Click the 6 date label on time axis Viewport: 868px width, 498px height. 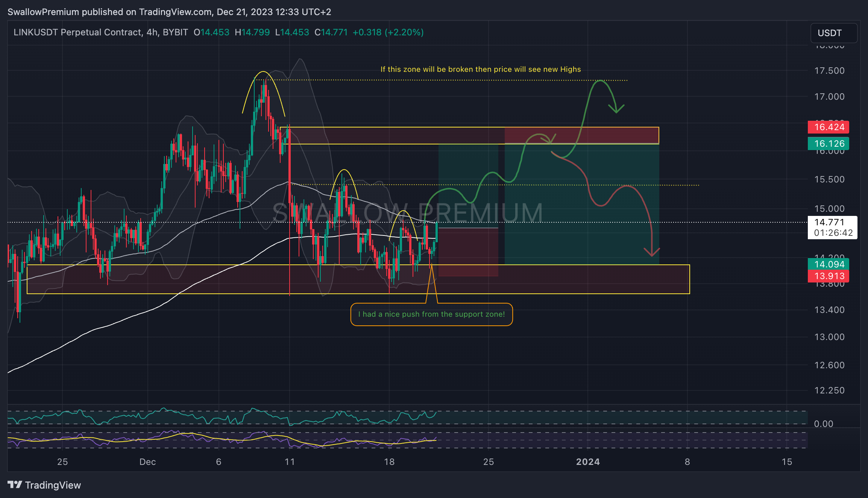click(219, 462)
